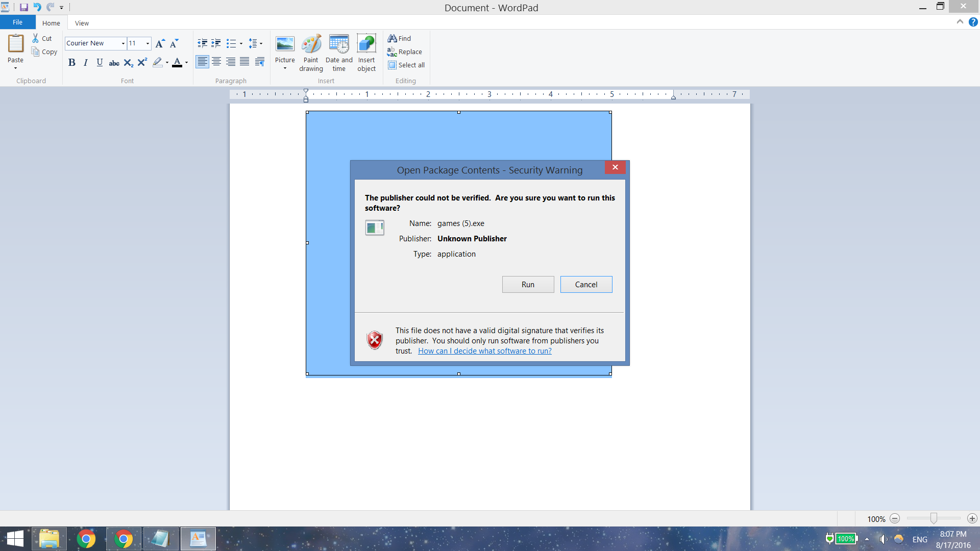Click the Cut scissors icon

(36, 38)
